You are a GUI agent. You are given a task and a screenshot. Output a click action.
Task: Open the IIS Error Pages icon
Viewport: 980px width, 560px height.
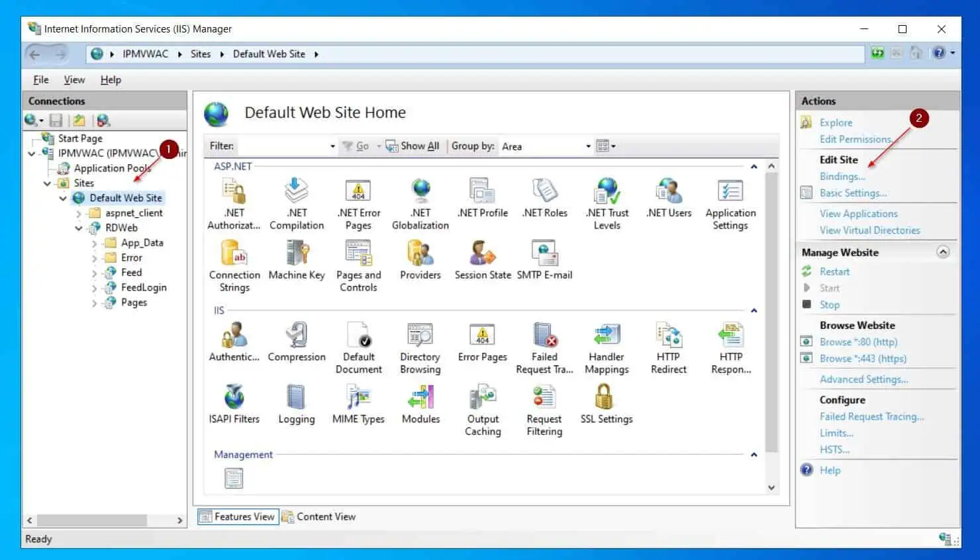point(483,343)
